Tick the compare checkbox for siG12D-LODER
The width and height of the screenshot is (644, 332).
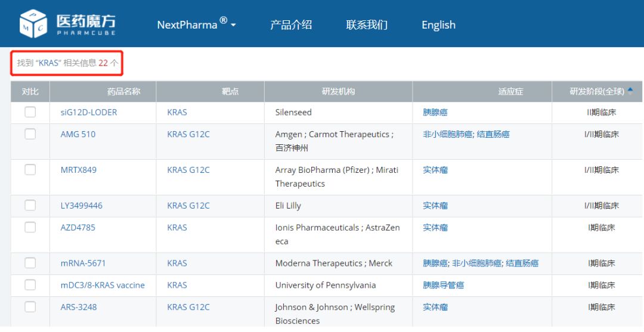(x=30, y=112)
